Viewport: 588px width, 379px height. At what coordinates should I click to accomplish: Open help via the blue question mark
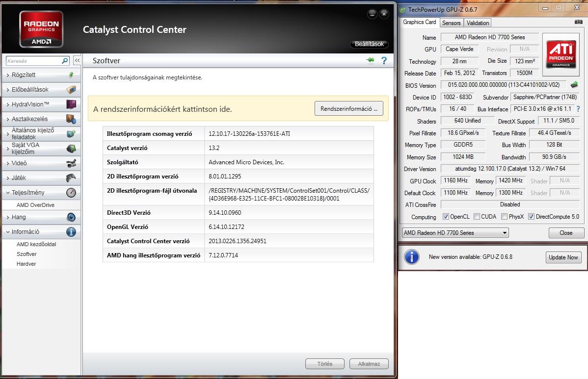(x=384, y=60)
